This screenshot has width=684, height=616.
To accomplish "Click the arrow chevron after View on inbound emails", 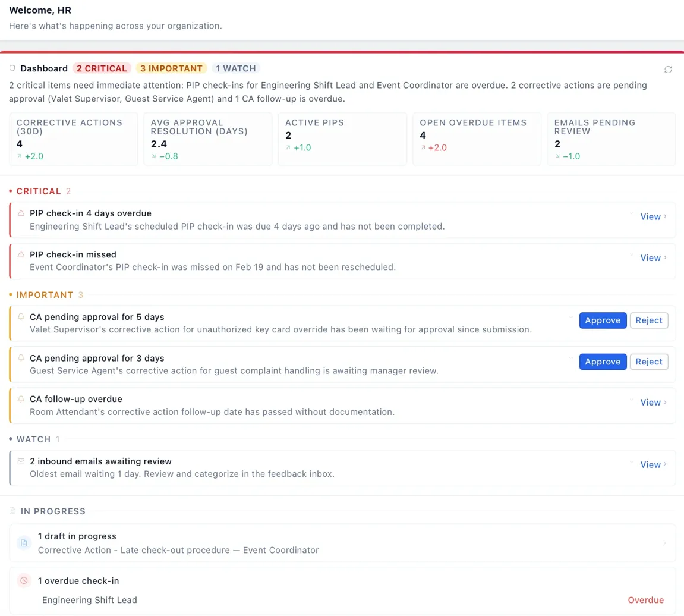I will coord(666,464).
